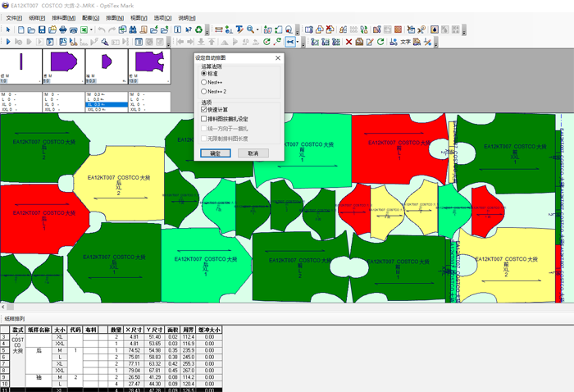The height and width of the screenshot is (392, 574).
Task: Select the back body piece thumbnail
Action: point(64,66)
